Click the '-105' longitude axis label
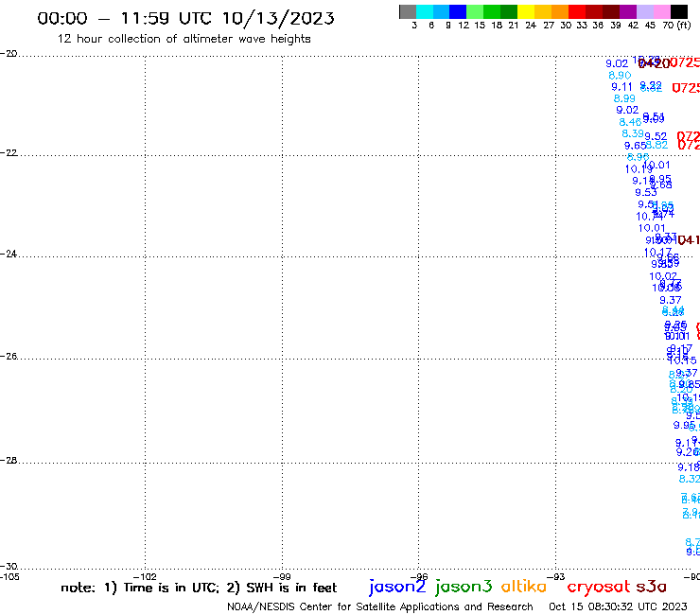This screenshot has height=615, width=700. (x=9, y=576)
